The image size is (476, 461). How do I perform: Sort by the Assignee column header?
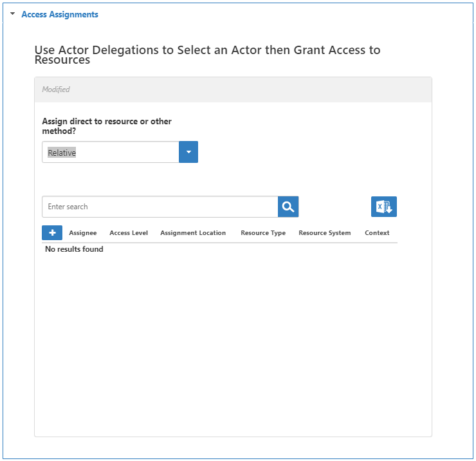(x=83, y=233)
